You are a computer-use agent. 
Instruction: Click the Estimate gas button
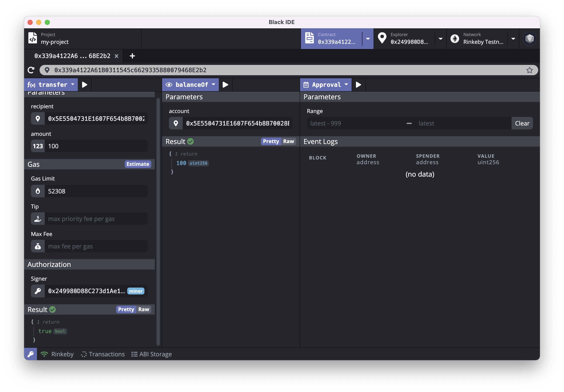(138, 164)
